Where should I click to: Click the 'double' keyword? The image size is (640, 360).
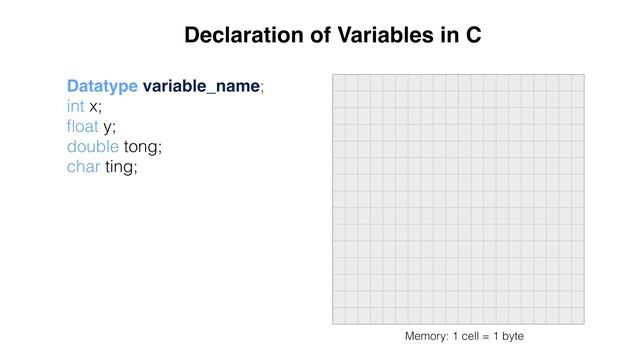(93, 146)
